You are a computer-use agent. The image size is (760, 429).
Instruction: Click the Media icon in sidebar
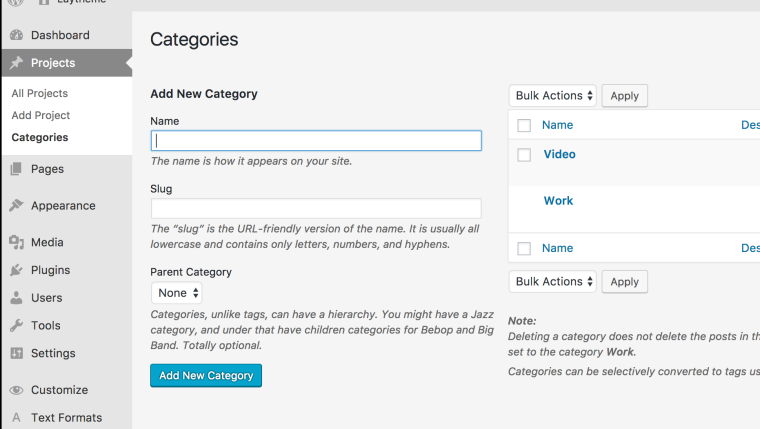coord(16,243)
